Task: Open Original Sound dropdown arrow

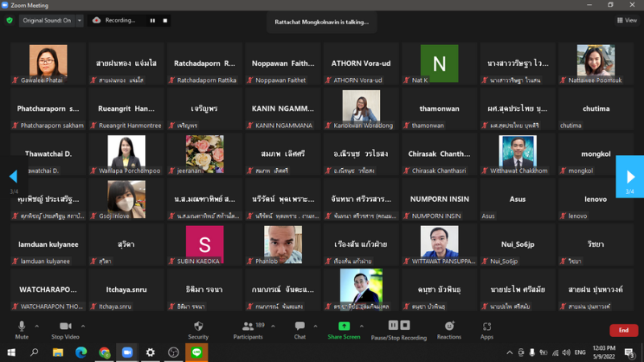Action: (79, 20)
